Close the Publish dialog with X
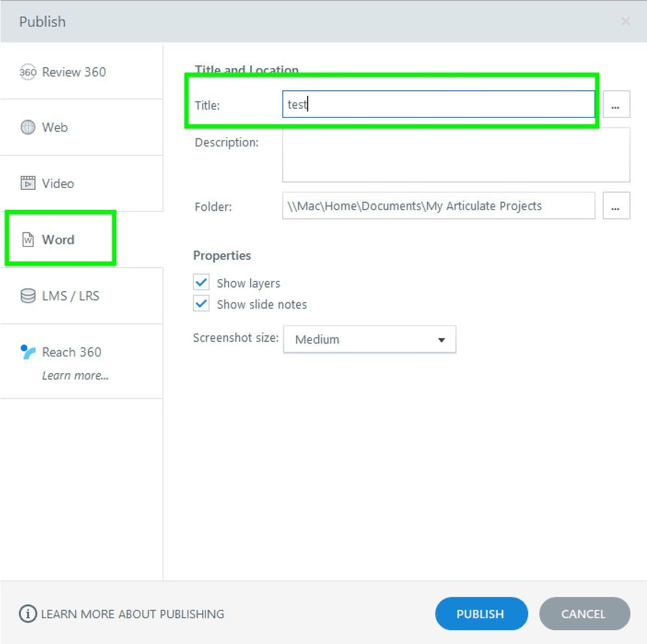The width and height of the screenshot is (647, 644). 625,21
